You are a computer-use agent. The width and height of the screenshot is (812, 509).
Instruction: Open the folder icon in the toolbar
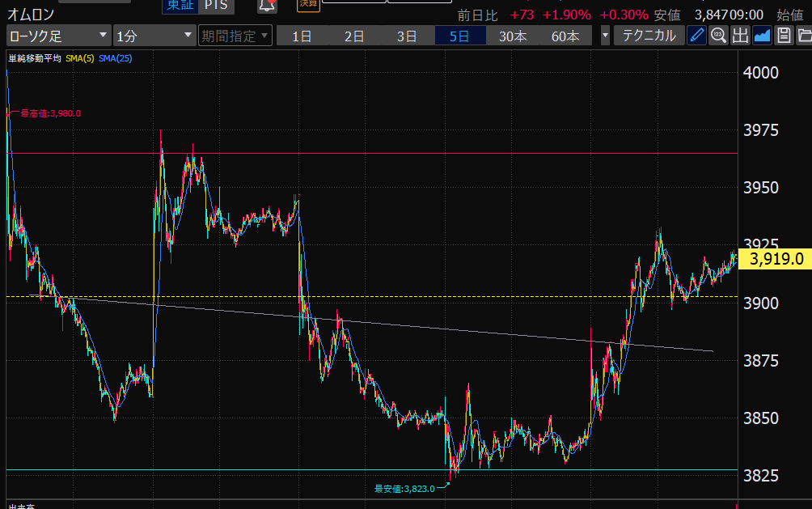pos(804,36)
